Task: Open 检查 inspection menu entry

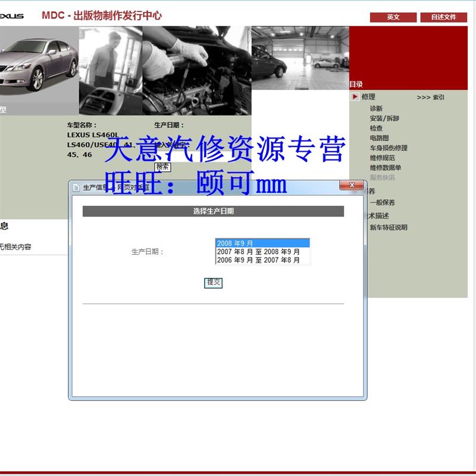Action: 376,128
